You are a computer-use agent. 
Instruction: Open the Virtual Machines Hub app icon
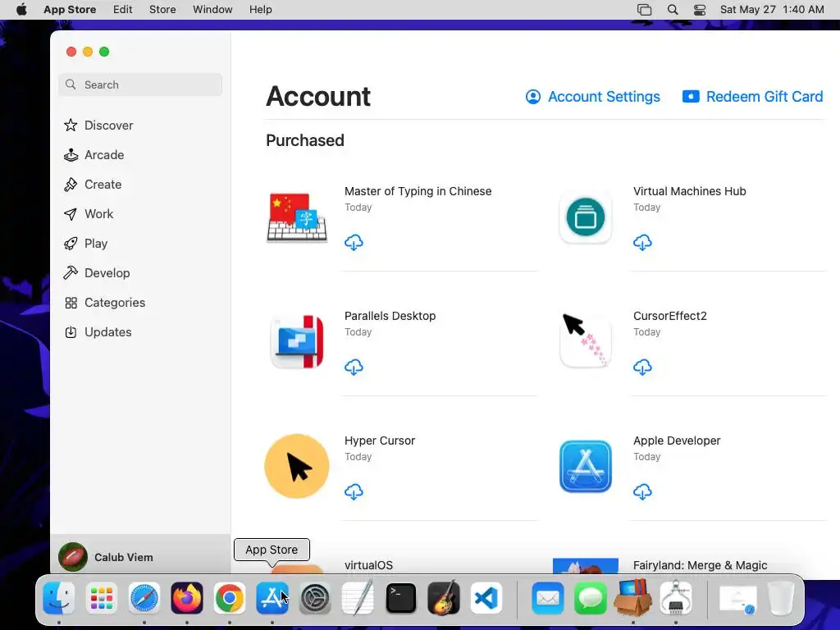pyautogui.click(x=586, y=217)
